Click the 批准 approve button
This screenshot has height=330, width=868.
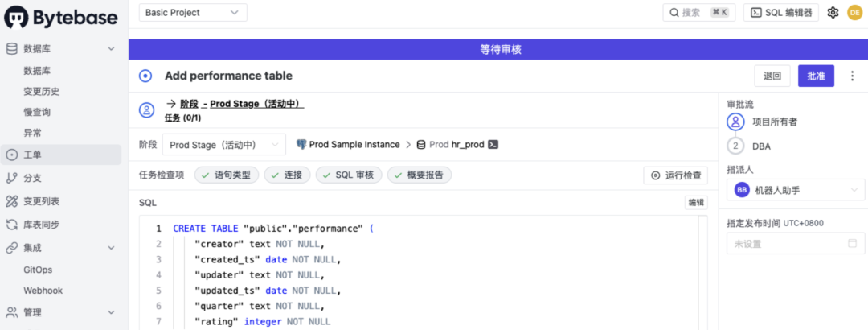[x=816, y=76]
